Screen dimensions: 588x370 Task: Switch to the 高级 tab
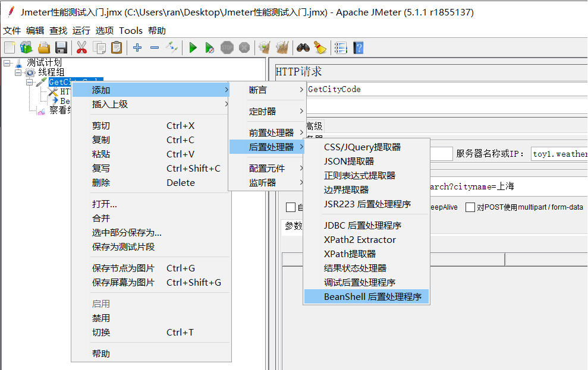point(315,127)
